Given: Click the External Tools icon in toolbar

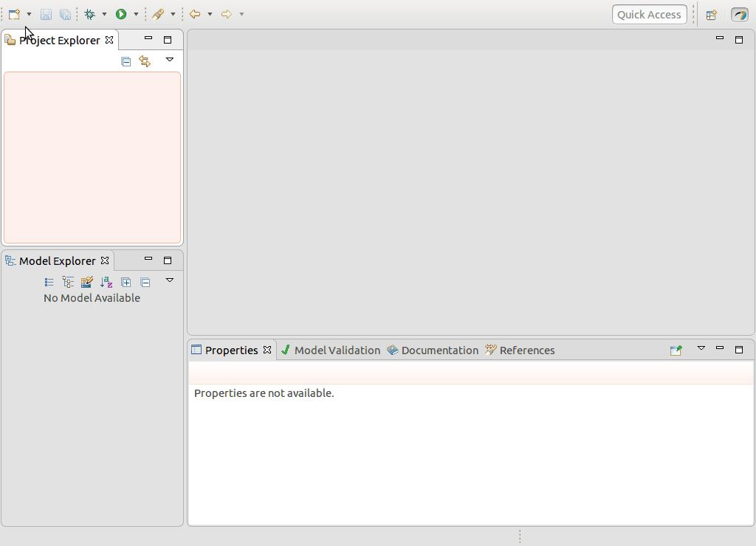Looking at the screenshot, I should 158,14.
